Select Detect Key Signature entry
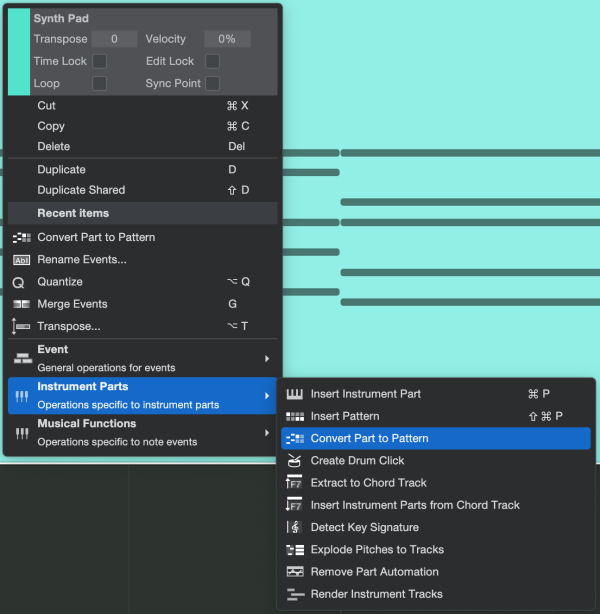The height and width of the screenshot is (614, 600). click(436, 527)
